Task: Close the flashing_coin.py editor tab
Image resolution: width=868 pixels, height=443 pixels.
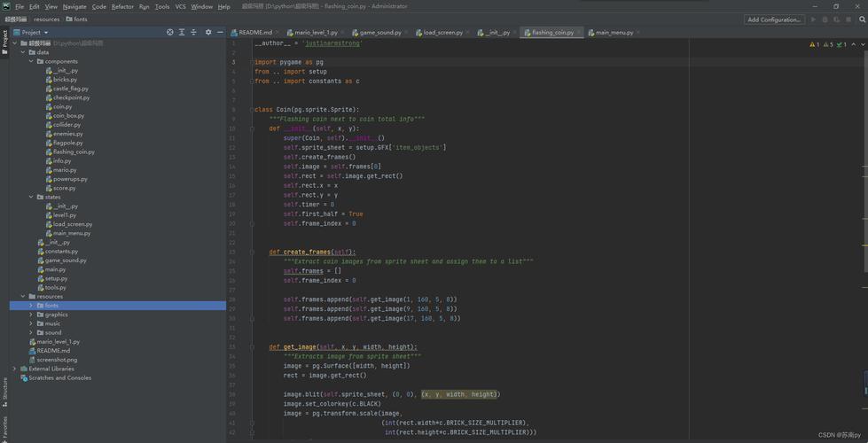Action: tap(578, 33)
